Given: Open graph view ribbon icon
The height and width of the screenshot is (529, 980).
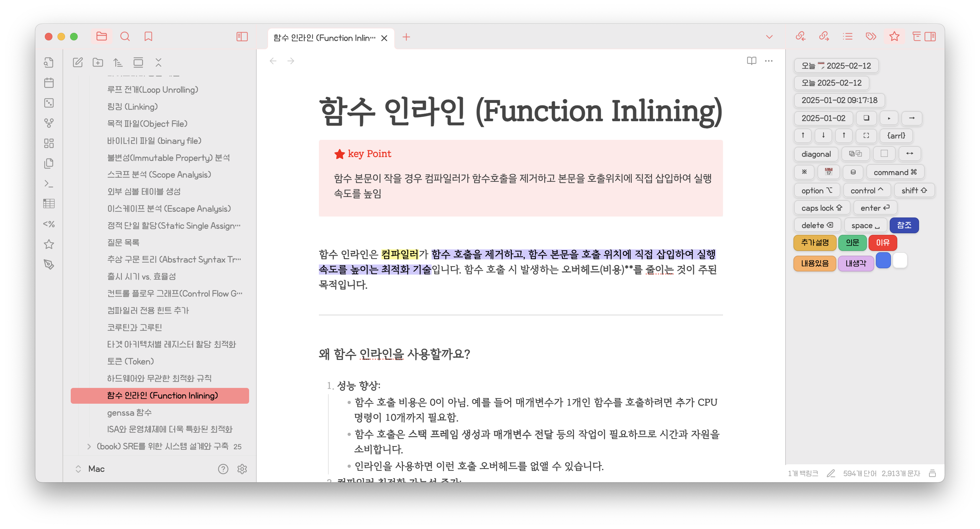Looking at the screenshot, I should tap(49, 123).
